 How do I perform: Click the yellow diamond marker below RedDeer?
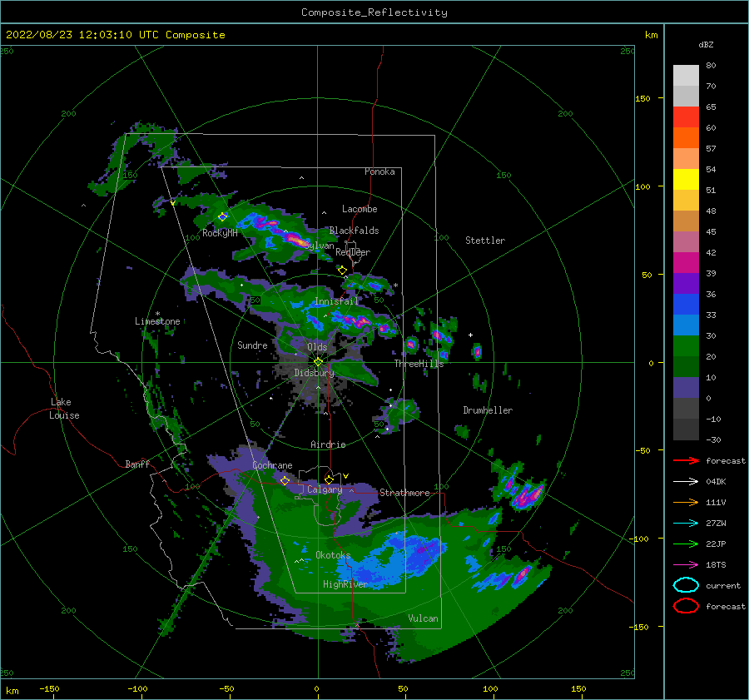(x=342, y=271)
